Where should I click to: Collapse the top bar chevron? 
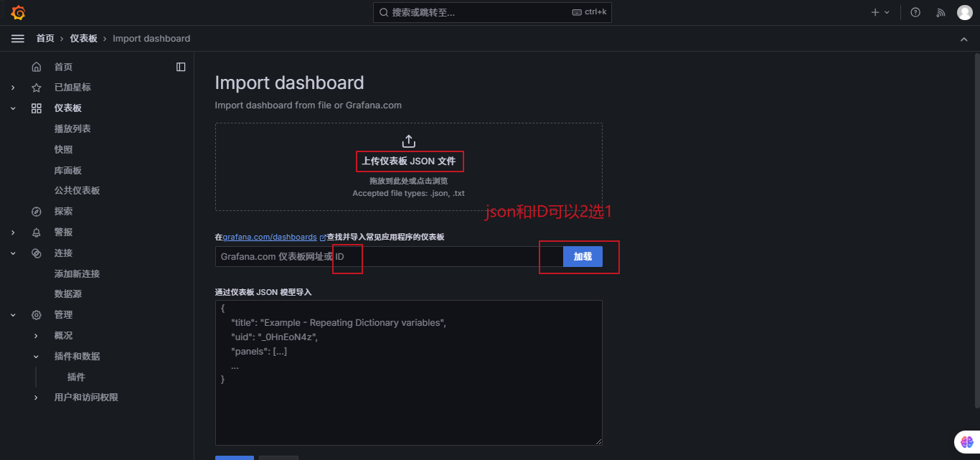click(964, 39)
